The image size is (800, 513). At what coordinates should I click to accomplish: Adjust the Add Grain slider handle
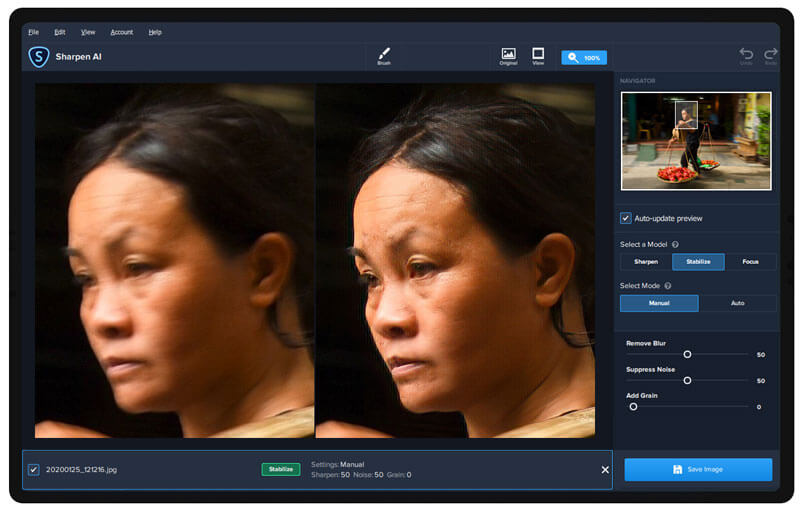tap(633, 407)
